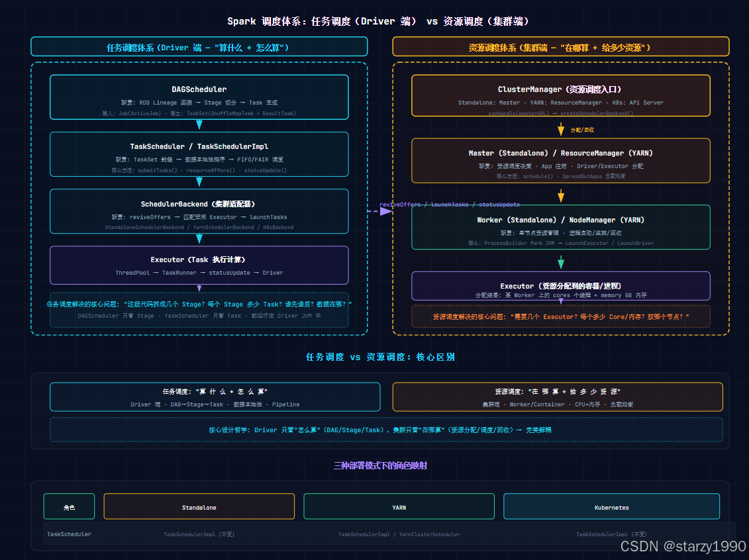Click the purple 'reviveOffers / launchTasks / statusUpdate' label

(450, 205)
